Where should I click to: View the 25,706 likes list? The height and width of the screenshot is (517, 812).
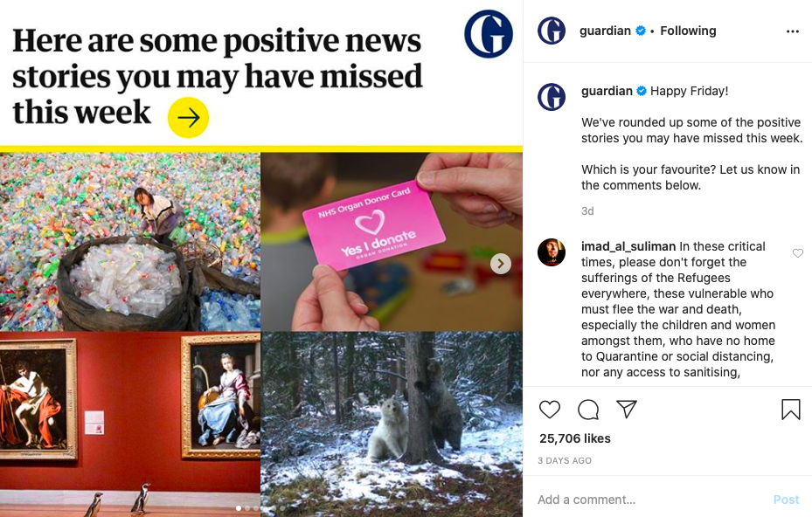[x=575, y=438]
